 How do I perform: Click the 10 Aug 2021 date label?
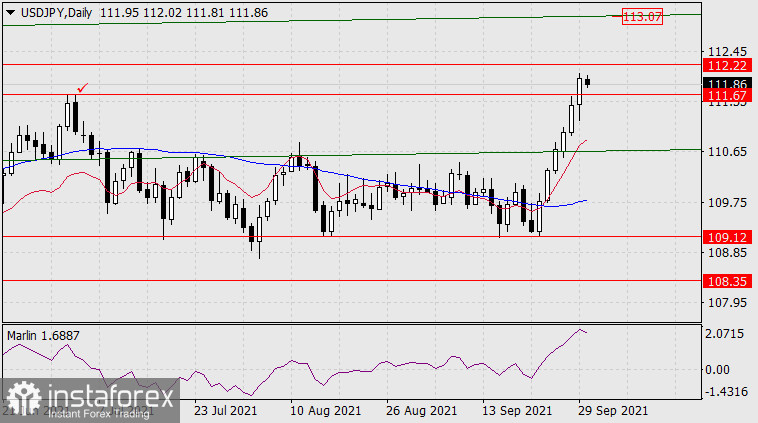(x=324, y=411)
